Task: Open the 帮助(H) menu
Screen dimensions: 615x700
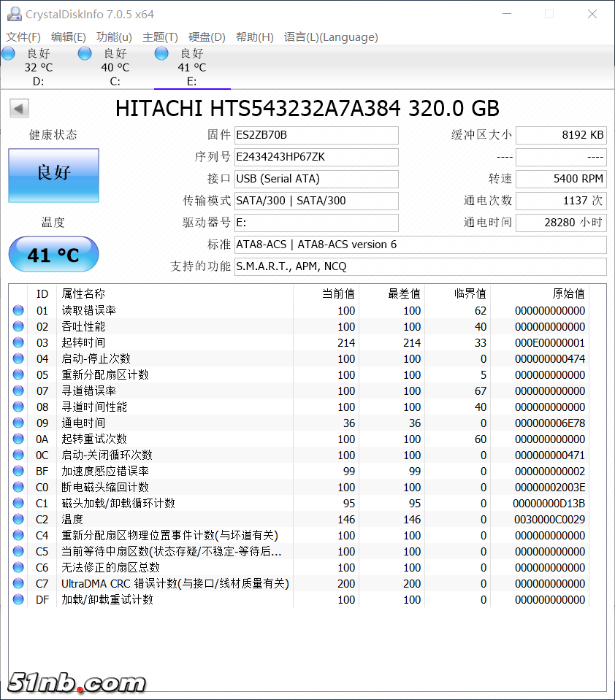Action: (x=254, y=37)
